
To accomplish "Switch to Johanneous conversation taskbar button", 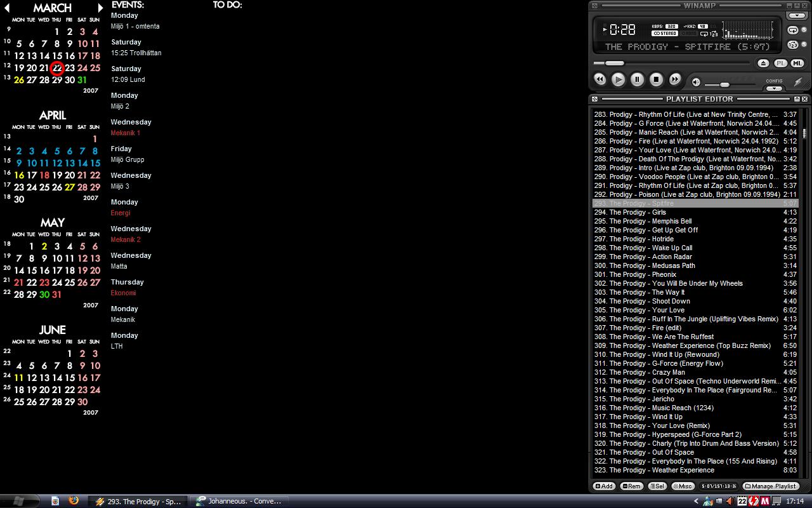I will [x=239, y=501].
